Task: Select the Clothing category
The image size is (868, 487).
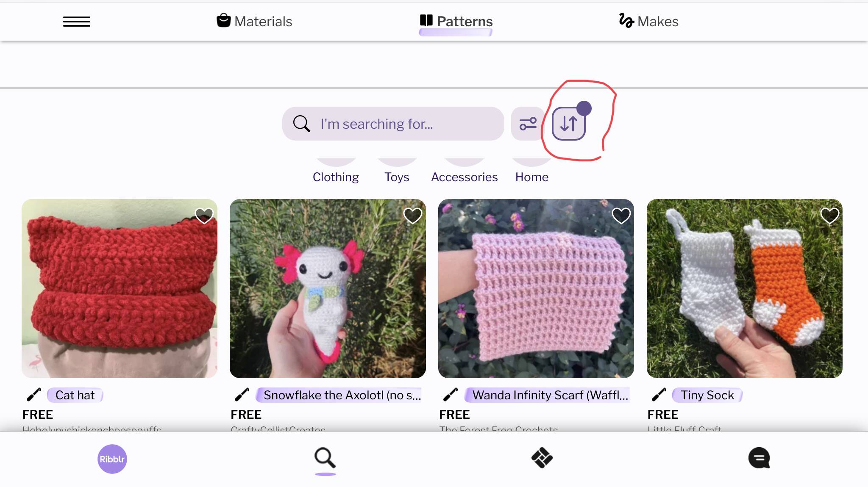Action: (x=336, y=177)
